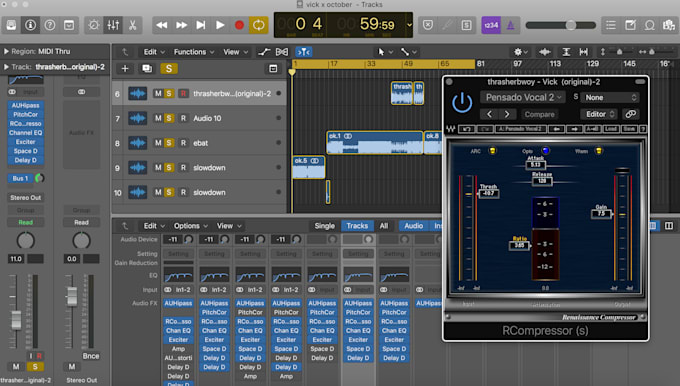Switch mixer to Single view

pos(324,226)
